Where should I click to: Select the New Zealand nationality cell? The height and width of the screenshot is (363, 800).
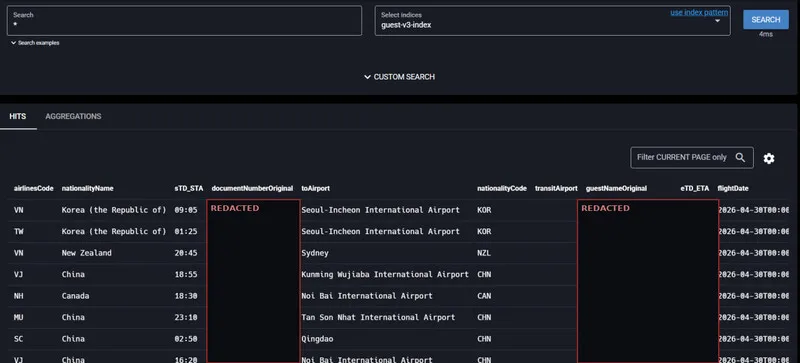87,253
